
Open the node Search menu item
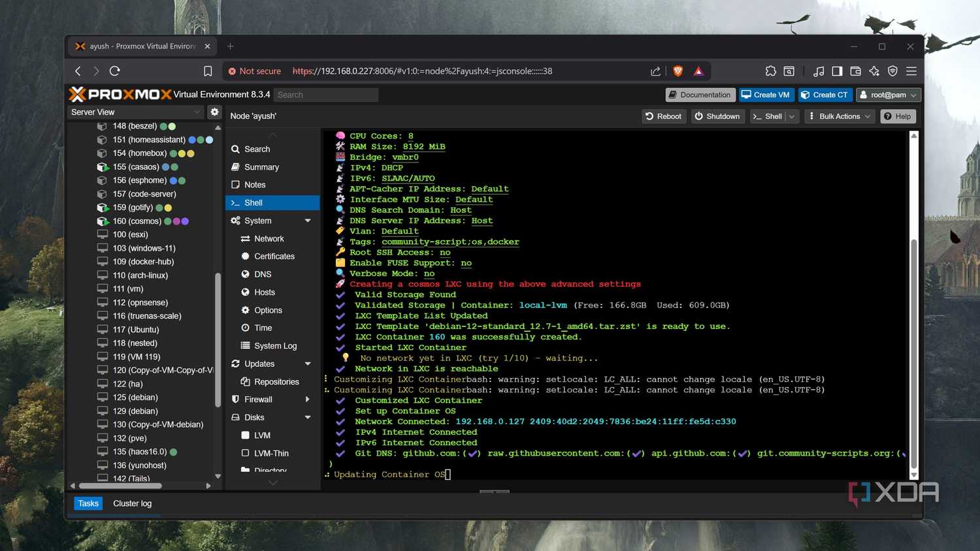(x=272, y=150)
